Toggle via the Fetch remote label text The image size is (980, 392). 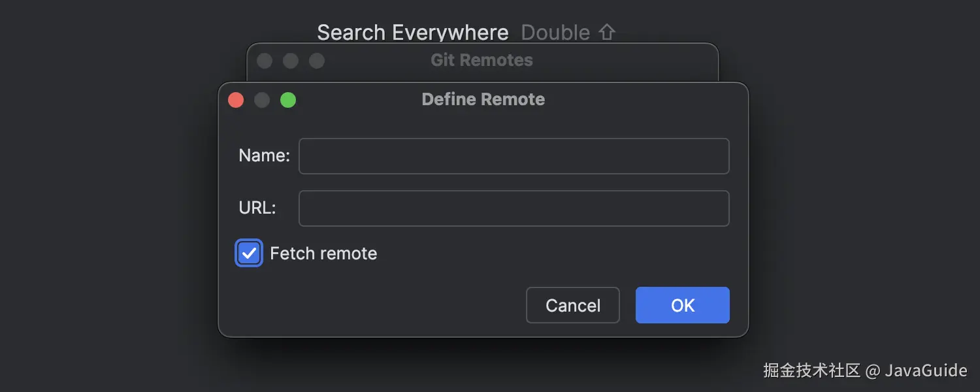tap(323, 253)
